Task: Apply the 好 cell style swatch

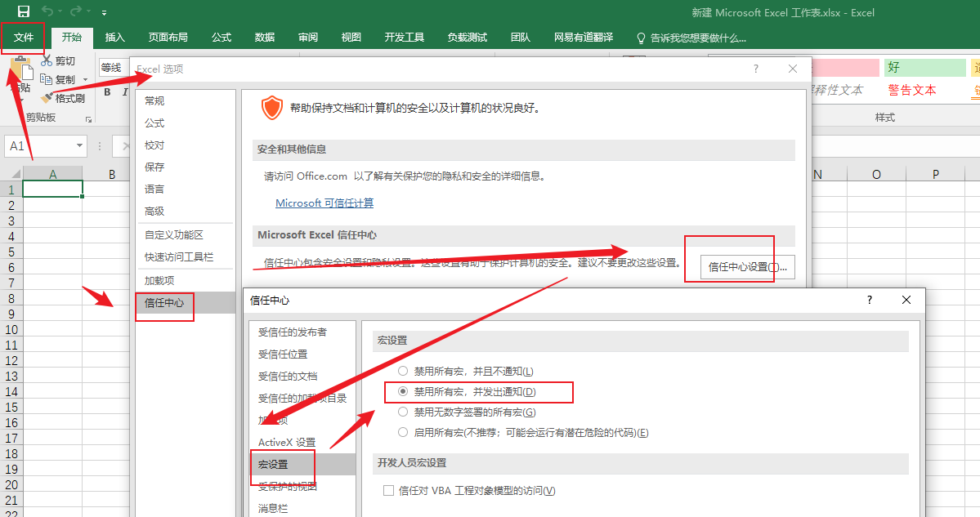Action: click(925, 68)
